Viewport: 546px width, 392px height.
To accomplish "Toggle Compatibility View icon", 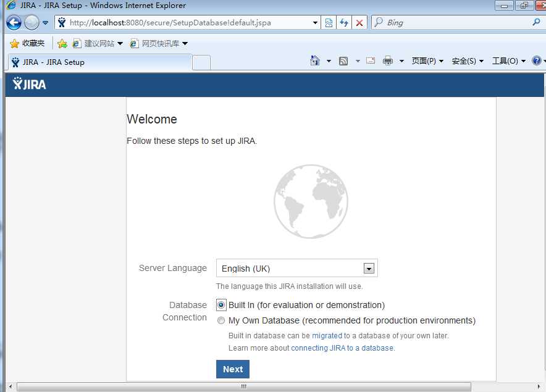I will (329, 23).
